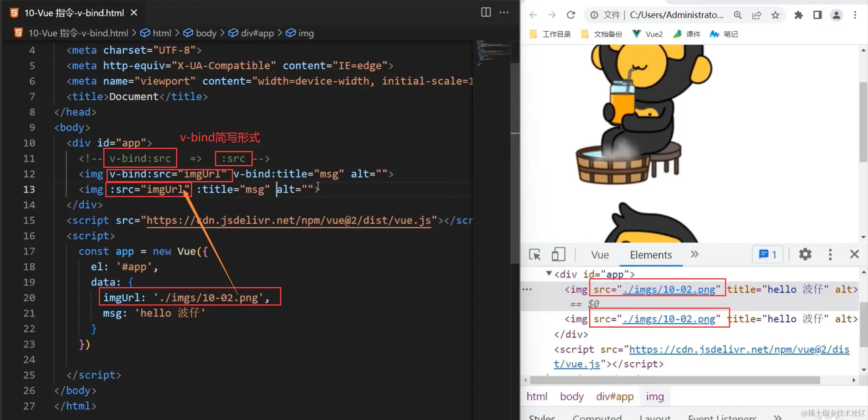Click the closing </div> tag in Elements
868x420 pixels.
coord(571,334)
